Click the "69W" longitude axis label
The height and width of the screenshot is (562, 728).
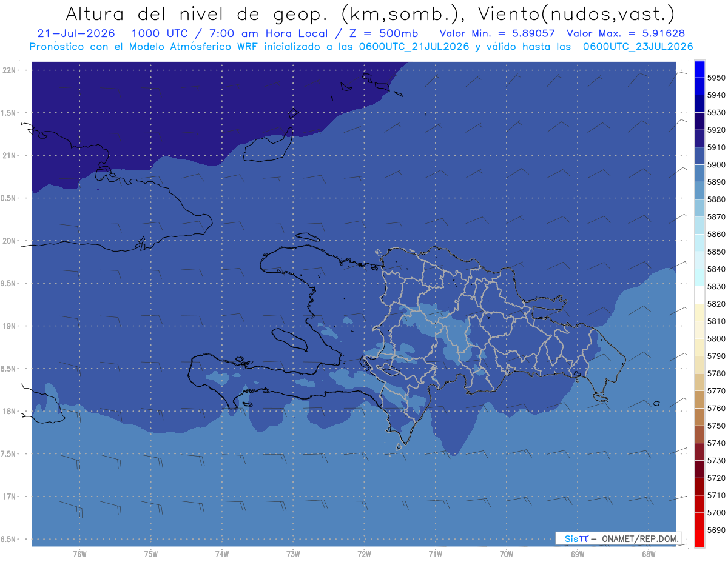[x=578, y=554]
